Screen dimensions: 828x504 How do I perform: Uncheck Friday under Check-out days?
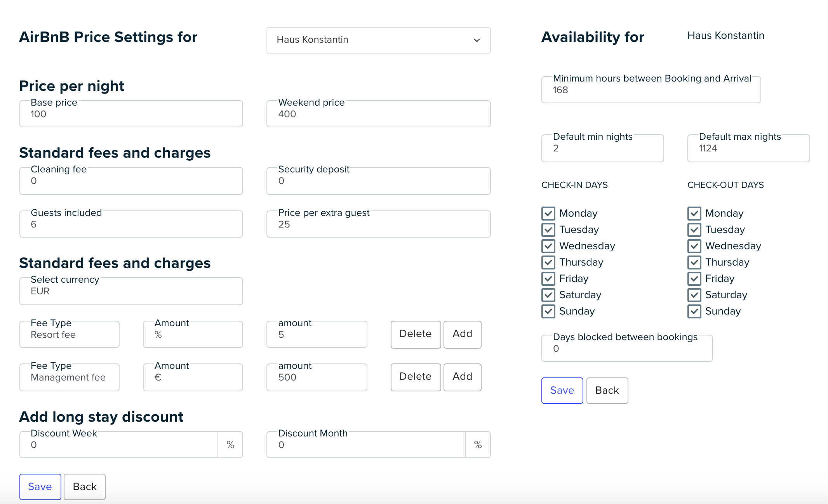(694, 278)
